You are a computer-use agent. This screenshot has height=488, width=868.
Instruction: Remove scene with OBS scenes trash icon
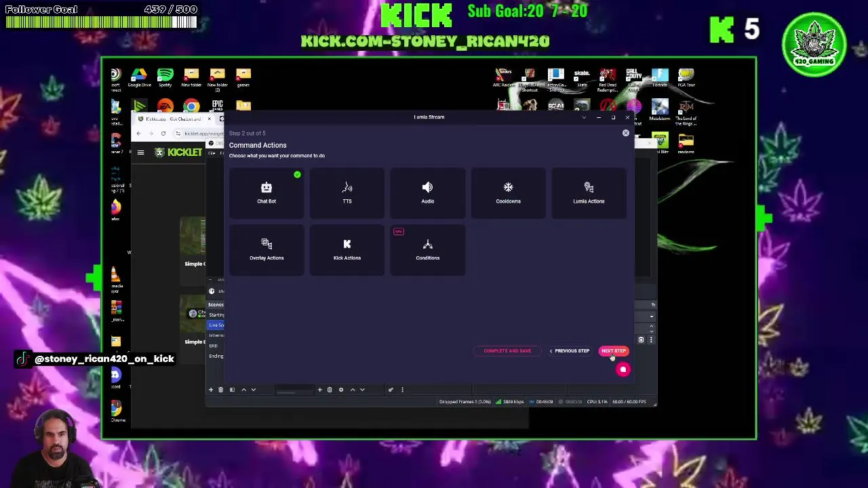220,390
